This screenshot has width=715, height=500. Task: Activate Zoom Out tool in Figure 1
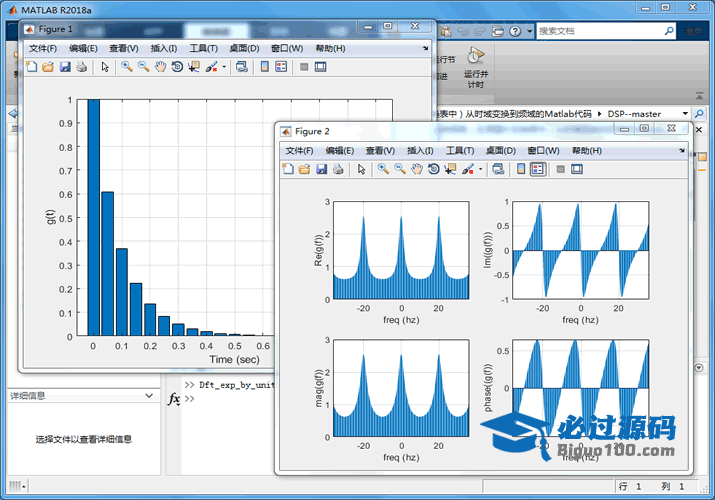click(144, 67)
